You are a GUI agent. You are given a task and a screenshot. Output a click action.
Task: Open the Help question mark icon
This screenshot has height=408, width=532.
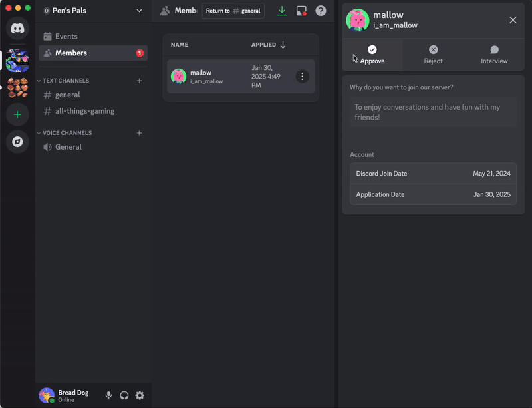click(321, 11)
